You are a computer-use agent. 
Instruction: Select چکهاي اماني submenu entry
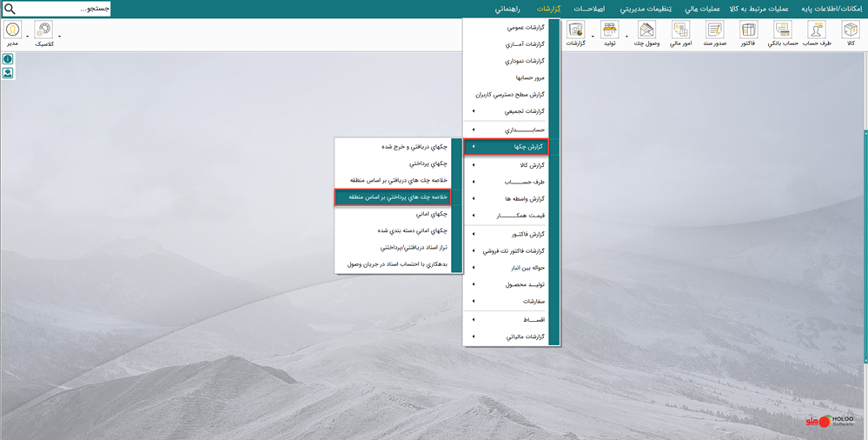pyautogui.click(x=394, y=213)
